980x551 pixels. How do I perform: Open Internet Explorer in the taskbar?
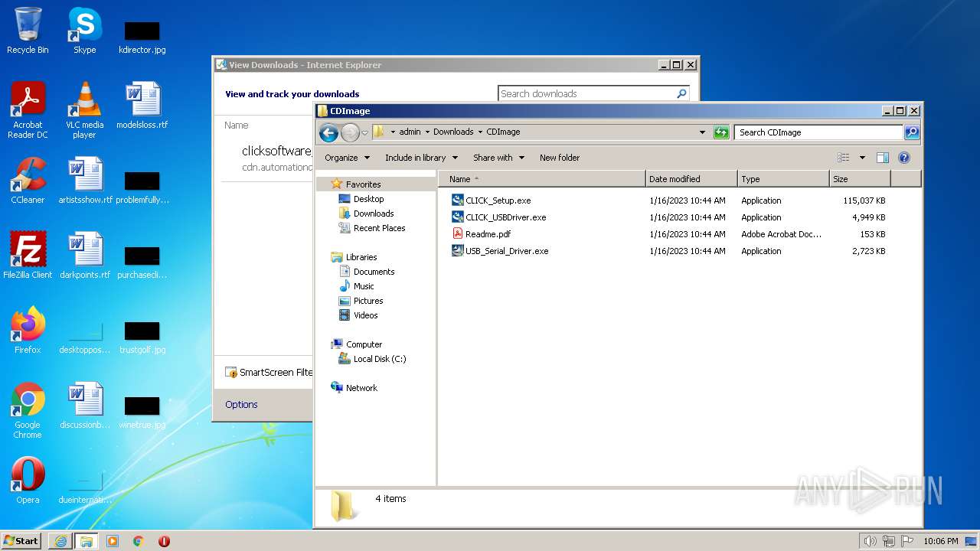pos(60,541)
